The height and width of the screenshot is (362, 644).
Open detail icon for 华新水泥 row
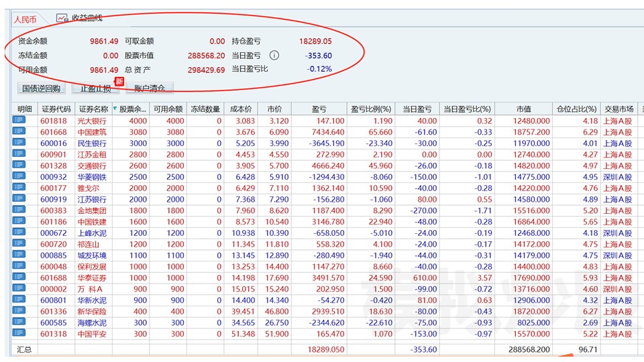[x=19, y=299]
